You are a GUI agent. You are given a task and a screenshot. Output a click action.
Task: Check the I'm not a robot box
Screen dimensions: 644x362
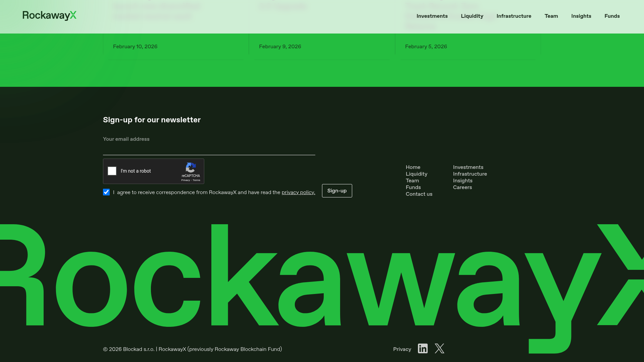pyautogui.click(x=112, y=171)
